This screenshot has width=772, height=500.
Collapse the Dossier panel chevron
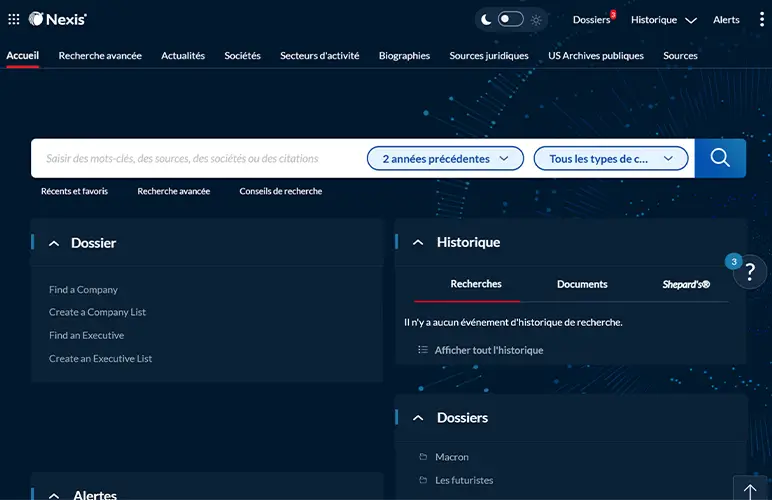54,243
